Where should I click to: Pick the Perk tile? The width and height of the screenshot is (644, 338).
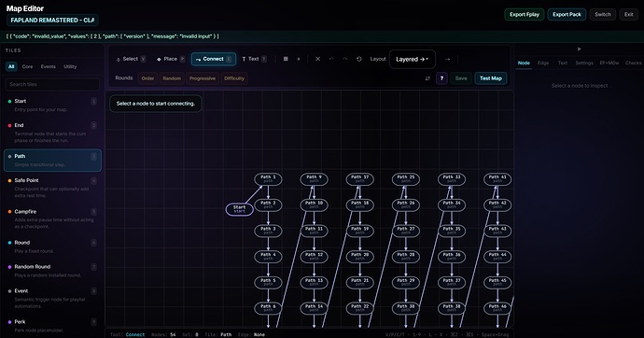[x=52, y=325]
